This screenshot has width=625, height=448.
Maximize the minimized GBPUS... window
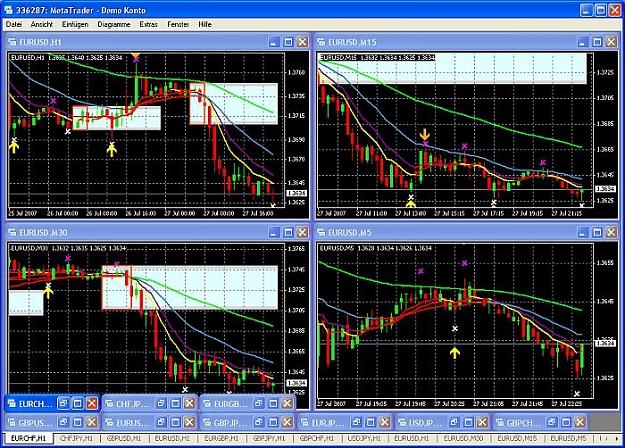78,422
